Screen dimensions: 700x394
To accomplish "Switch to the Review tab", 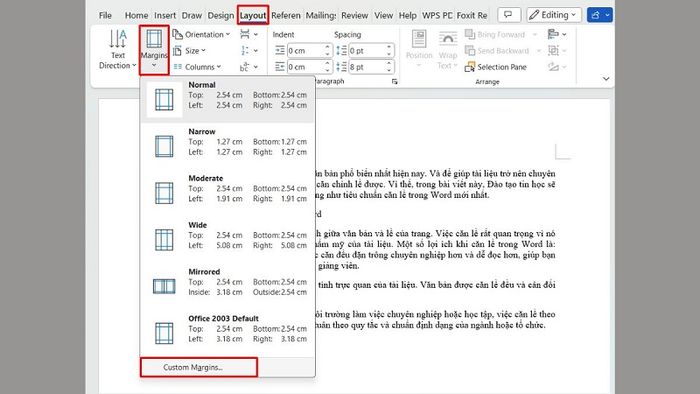I will (x=354, y=15).
